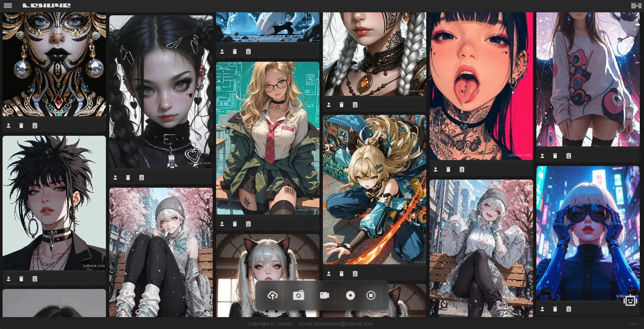Screen dimensions: 644x329
Task: Start recording with the record button
Action: pos(350,295)
